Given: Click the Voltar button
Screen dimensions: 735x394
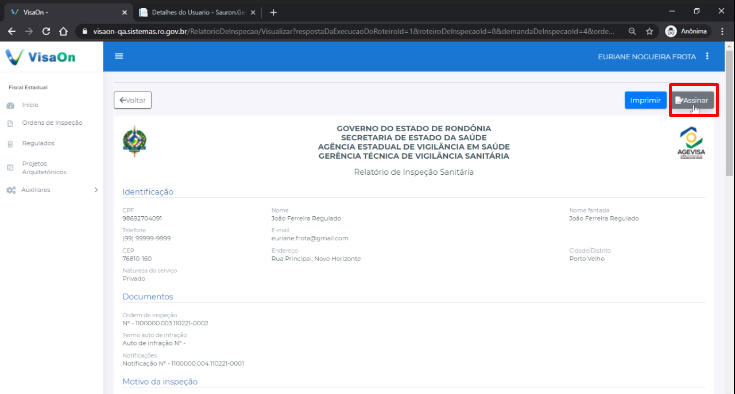Looking at the screenshot, I should (x=133, y=100).
